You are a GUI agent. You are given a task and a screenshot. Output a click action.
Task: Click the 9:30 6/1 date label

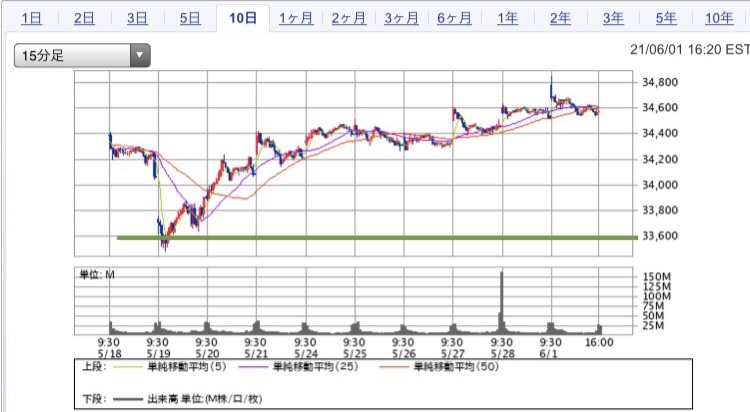coord(551,348)
